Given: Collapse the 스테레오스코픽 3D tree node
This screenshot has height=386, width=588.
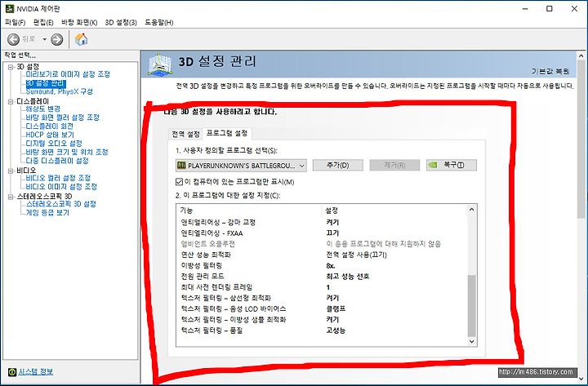Looking at the screenshot, I should (11, 197).
